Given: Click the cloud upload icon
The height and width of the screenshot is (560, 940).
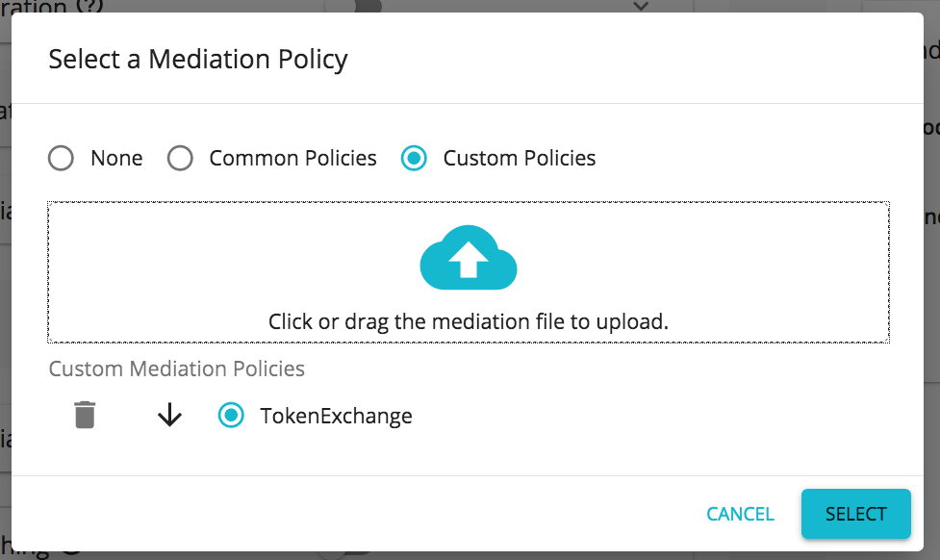Looking at the screenshot, I should pyautogui.click(x=468, y=257).
